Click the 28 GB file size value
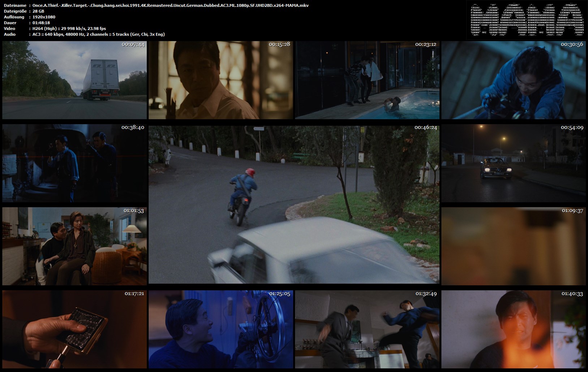The image size is (588, 372). [x=38, y=11]
